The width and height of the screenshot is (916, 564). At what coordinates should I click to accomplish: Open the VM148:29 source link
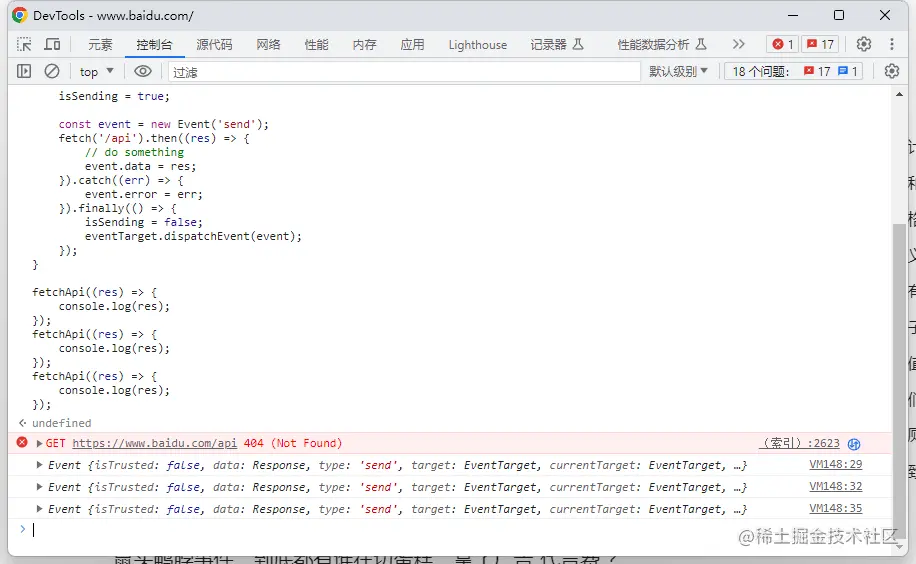pos(835,464)
